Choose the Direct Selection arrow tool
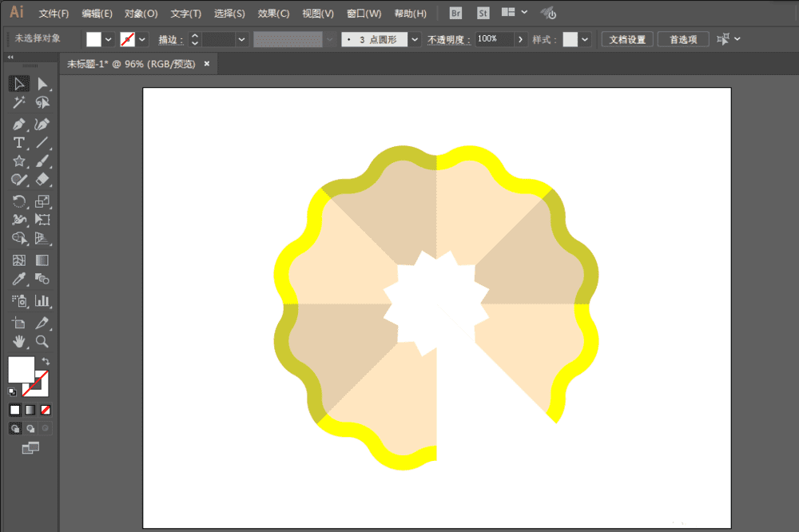Image resolution: width=799 pixels, height=532 pixels. tap(42, 84)
